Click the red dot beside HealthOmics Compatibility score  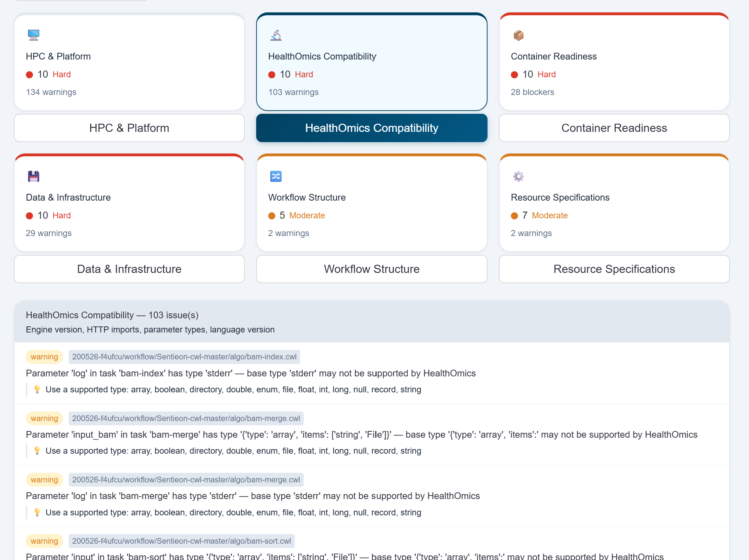(272, 74)
